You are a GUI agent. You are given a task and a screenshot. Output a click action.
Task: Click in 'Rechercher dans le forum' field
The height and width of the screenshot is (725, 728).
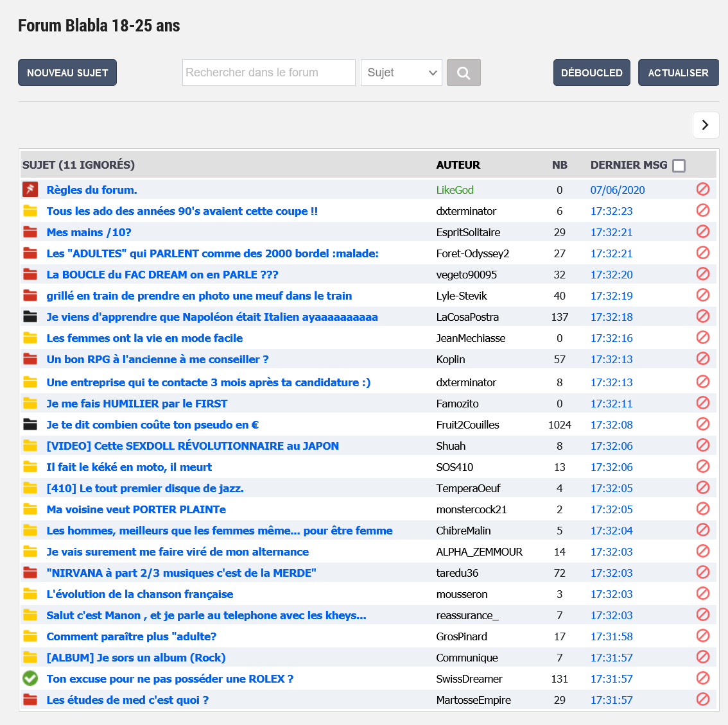tap(269, 72)
